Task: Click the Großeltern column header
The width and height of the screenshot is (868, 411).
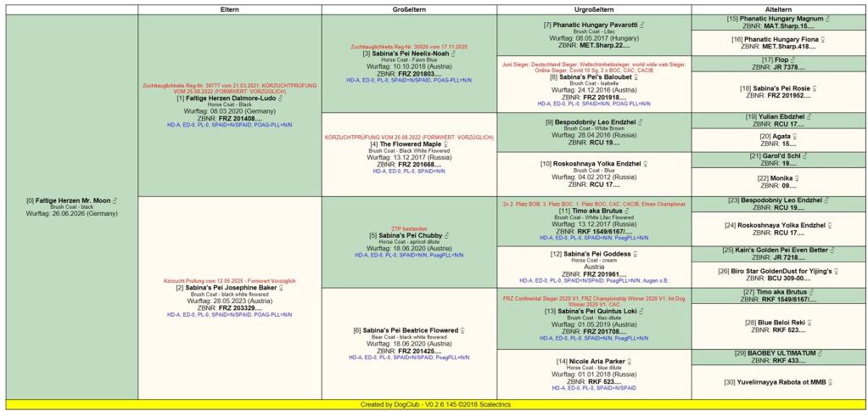Action: click(409, 10)
